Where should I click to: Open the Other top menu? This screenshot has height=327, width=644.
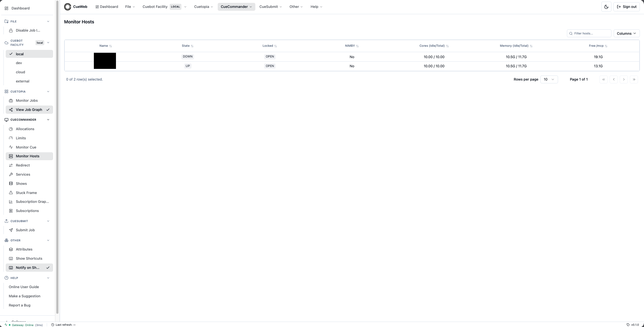(x=296, y=7)
